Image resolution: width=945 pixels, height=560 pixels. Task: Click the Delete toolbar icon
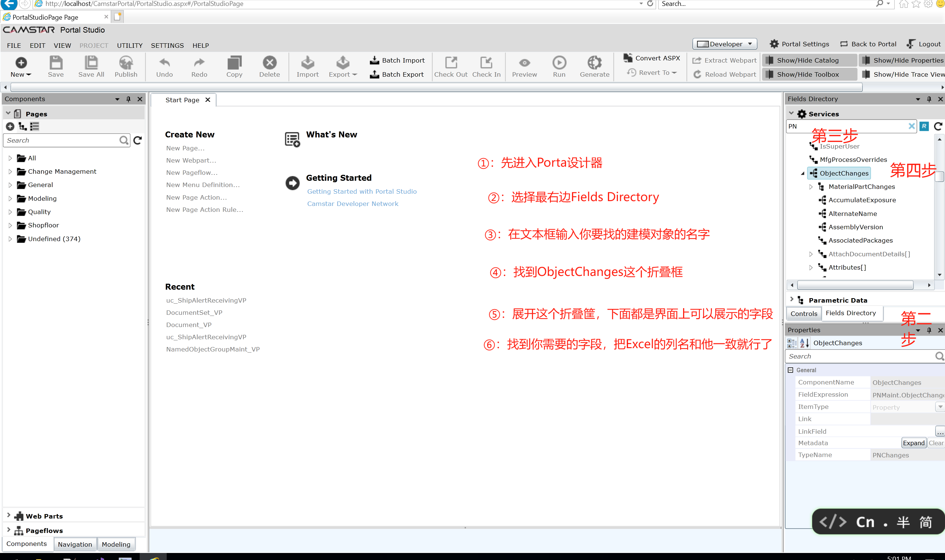point(269,63)
